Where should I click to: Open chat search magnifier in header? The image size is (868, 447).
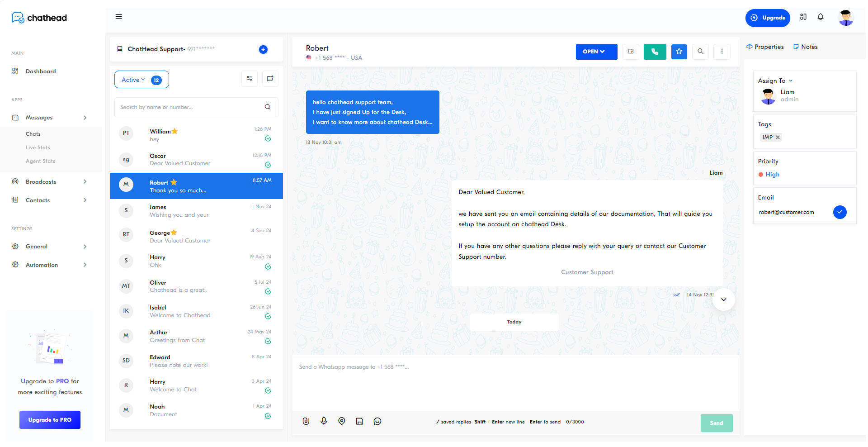coord(700,52)
